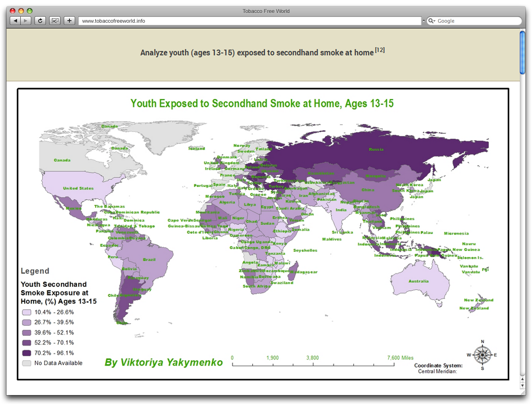Screen dimensions: 532x404
Task: Click the Libya label on the map
Action: pos(250,204)
